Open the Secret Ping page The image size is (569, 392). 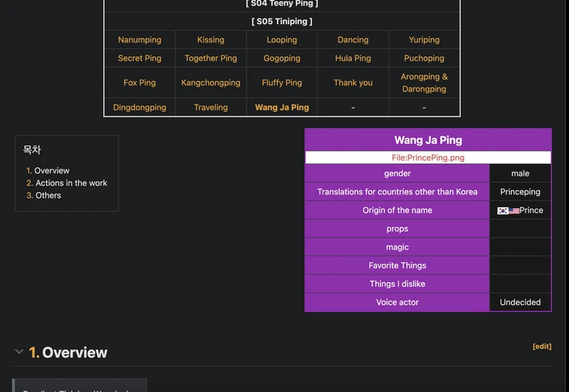(139, 58)
